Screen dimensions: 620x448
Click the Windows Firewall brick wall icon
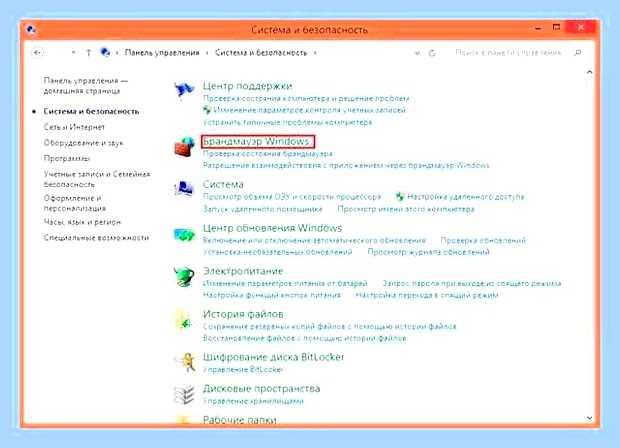(184, 147)
